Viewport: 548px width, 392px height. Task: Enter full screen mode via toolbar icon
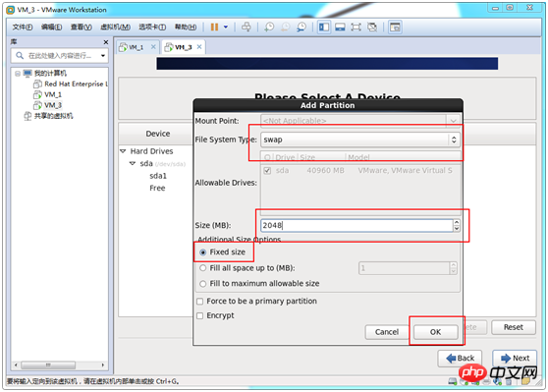[x=356, y=27]
